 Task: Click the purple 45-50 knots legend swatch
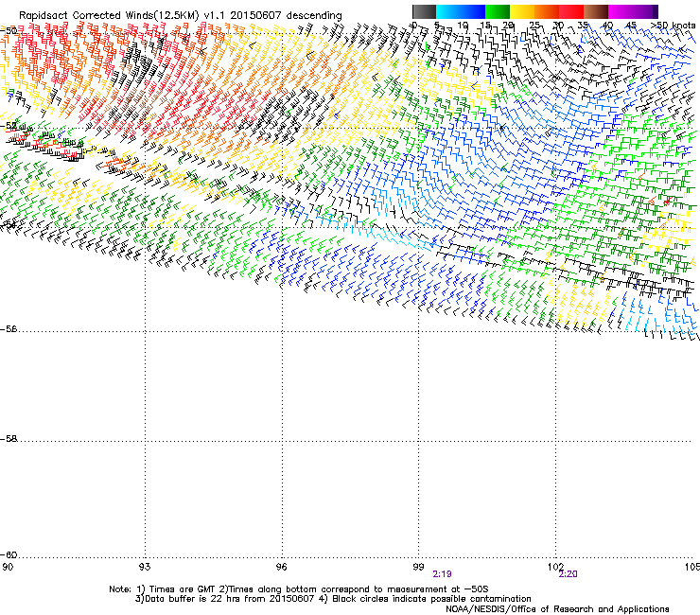[645, 11]
